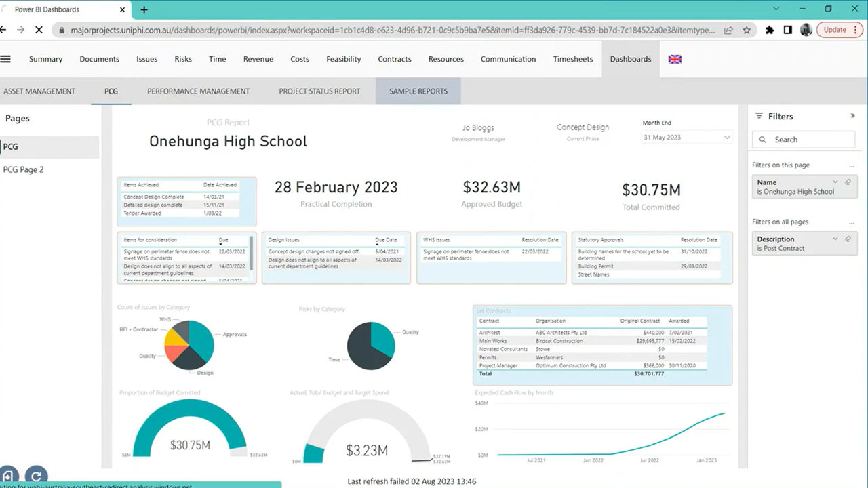
Task: Clear the Name filter with the eraser icon
Action: point(848,182)
